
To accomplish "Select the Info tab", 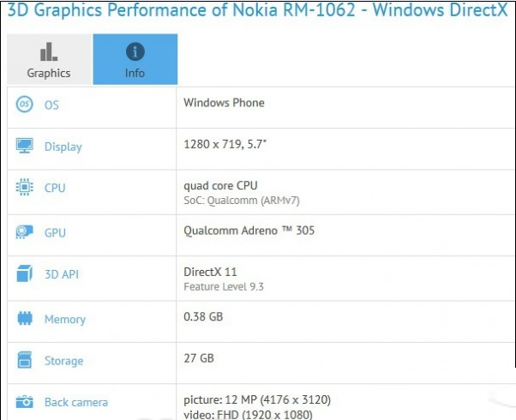I will click(x=135, y=59).
